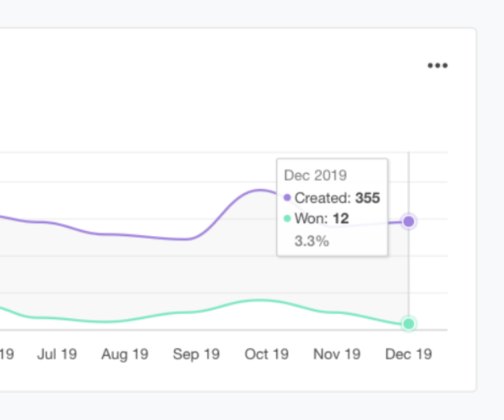The image size is (504, 420).
Task: Click the purple Created data point at Dec 19
Action: (x=408, y=222)
